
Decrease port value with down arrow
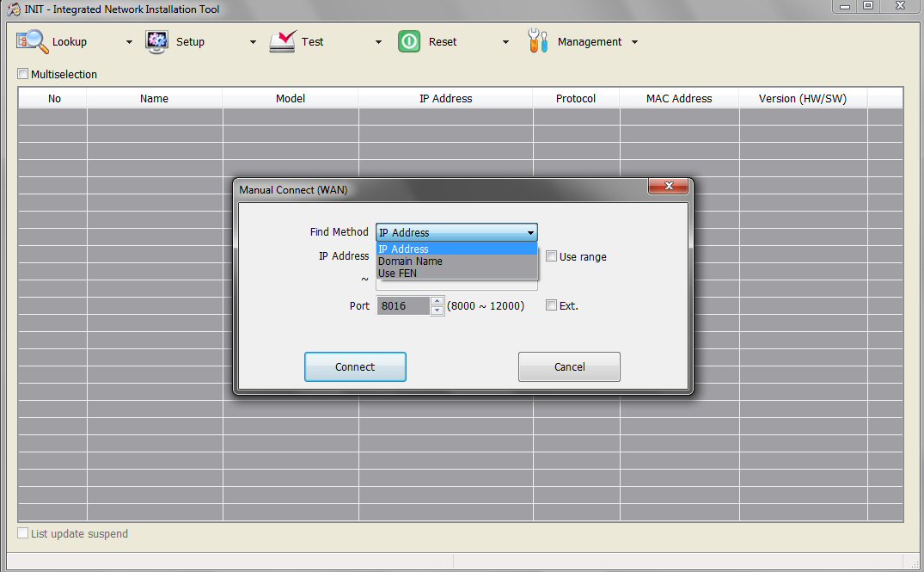tap(437, 311)
